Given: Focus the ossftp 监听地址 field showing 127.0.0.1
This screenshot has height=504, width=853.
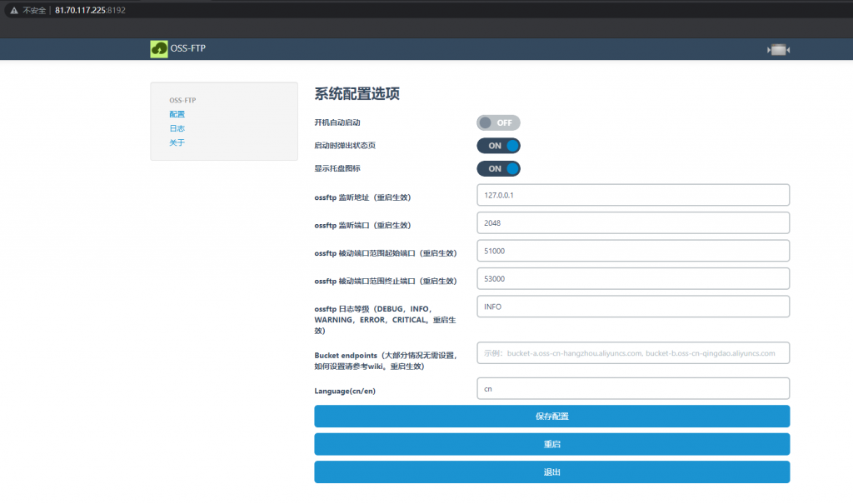Looking at the screenshot, I should pyautogui.click(x=633, y=195).
